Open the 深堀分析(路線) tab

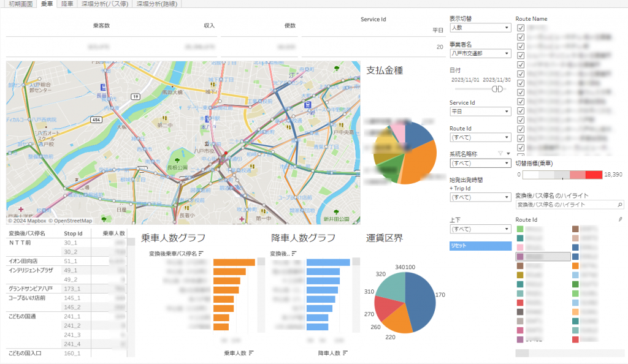coord(157,4)
